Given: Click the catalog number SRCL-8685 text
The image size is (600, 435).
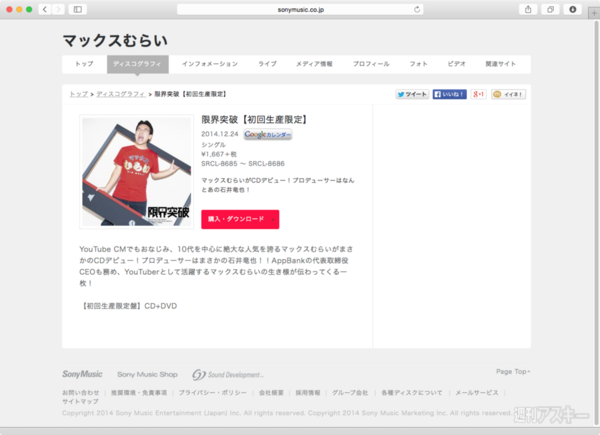Looking at the screenshot, I should [x=219, y=164].
